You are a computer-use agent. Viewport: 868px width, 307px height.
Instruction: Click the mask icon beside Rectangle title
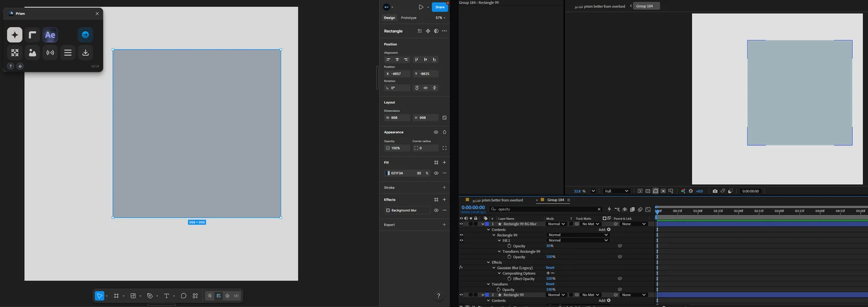(x=436, y=31)
